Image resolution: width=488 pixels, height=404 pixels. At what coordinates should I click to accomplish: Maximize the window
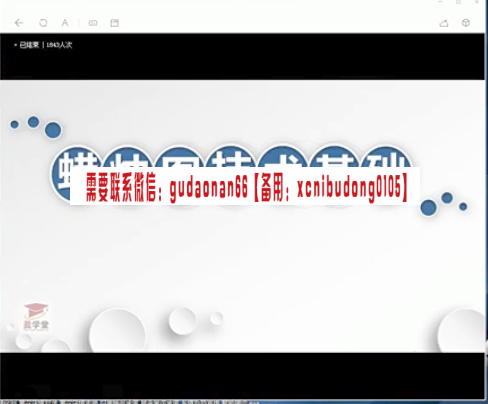click(459, 2)
